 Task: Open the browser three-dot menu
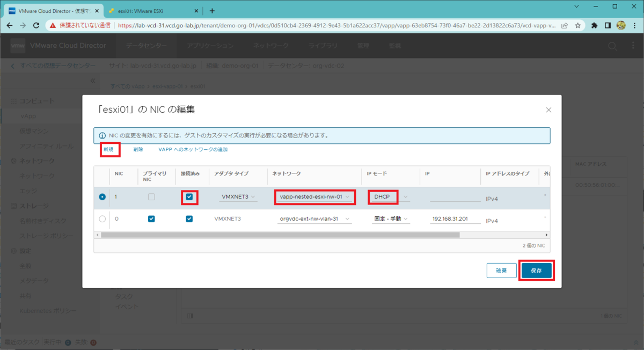[x=635, y=25]
